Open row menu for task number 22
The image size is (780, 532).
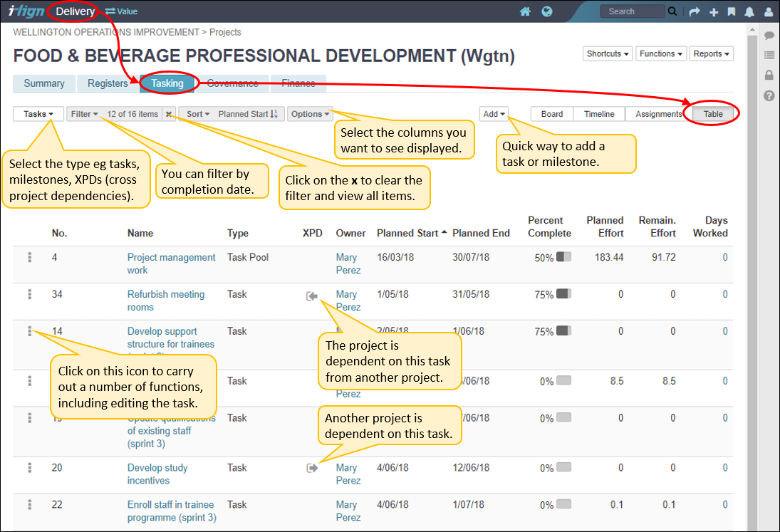(30, 504)
